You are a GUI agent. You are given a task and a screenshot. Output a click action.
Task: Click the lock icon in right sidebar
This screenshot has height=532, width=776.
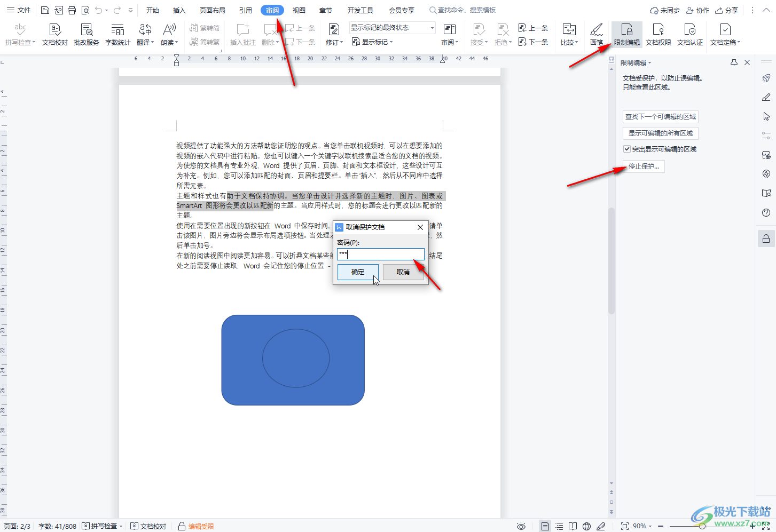766,239
